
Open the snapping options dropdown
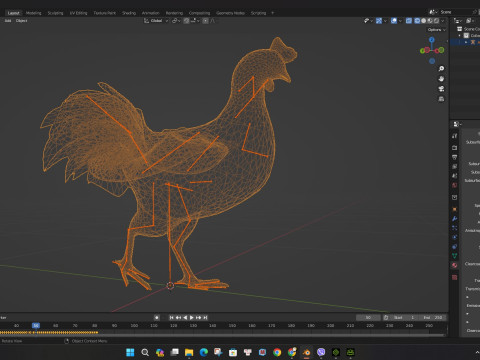[x=195, y=21]
